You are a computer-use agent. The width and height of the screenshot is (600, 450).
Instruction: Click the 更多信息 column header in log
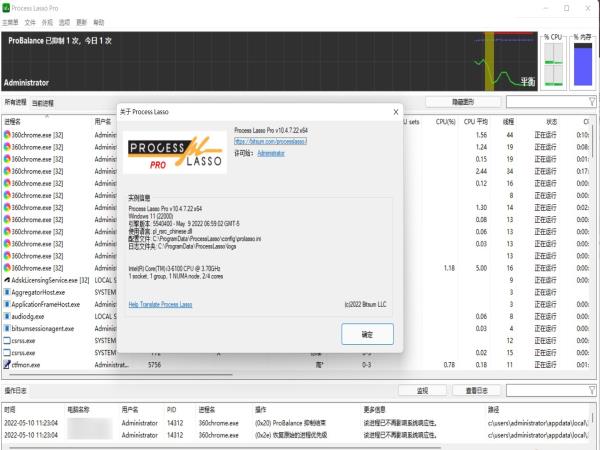[x=374, y=409]
